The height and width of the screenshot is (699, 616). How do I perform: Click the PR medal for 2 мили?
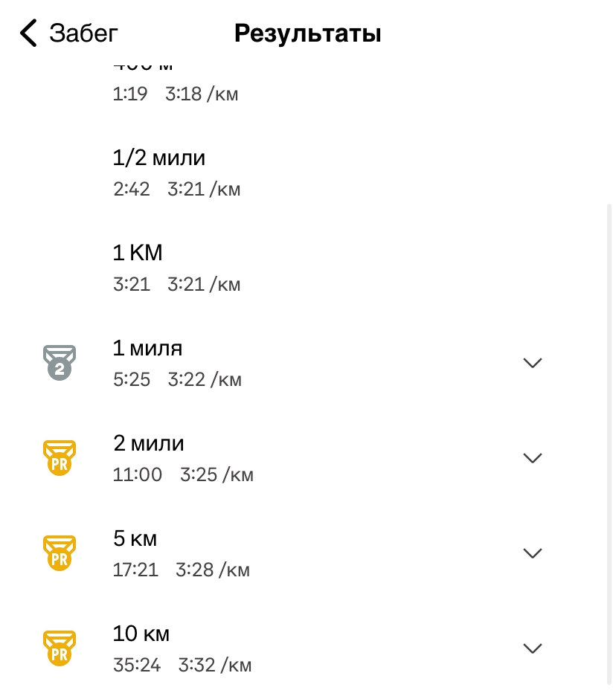[60, 457]
